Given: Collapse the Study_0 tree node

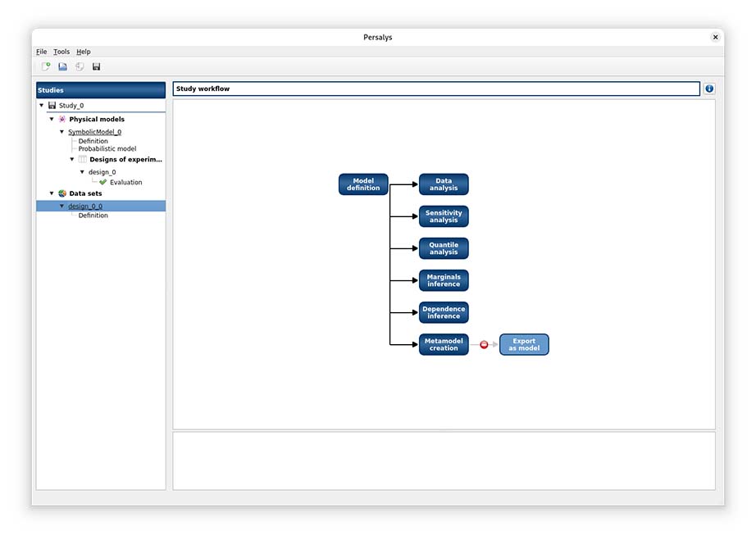Looking at the screenshot, I should coord(42,106).
